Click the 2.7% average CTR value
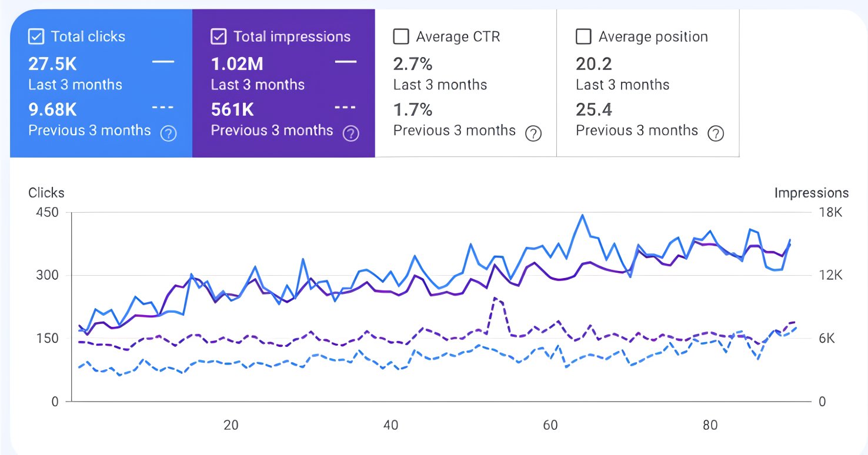Viewport: 868px width, 455px height. 413,63
